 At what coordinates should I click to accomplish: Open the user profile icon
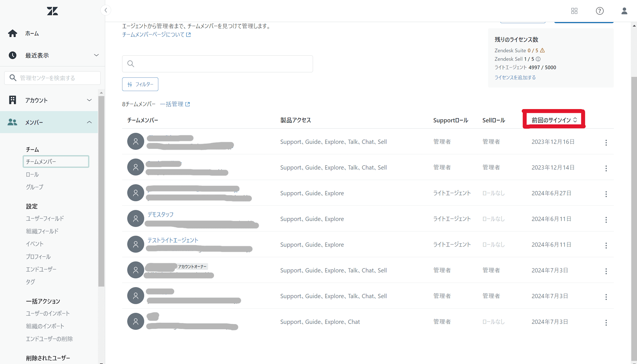click(x=624, y=11)
